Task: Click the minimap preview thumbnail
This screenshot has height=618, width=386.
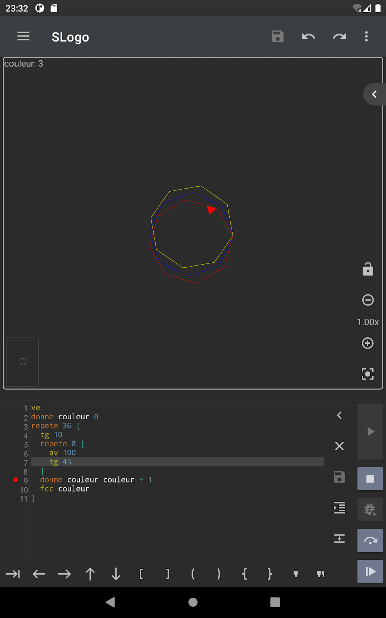Action: tap(22, 361)
